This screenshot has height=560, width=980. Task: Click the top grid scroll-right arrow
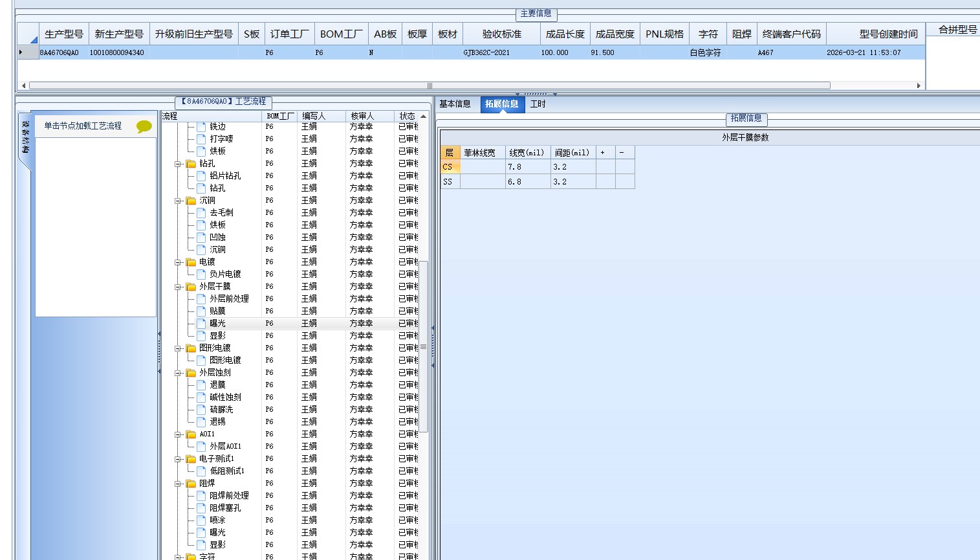[919, 85]
